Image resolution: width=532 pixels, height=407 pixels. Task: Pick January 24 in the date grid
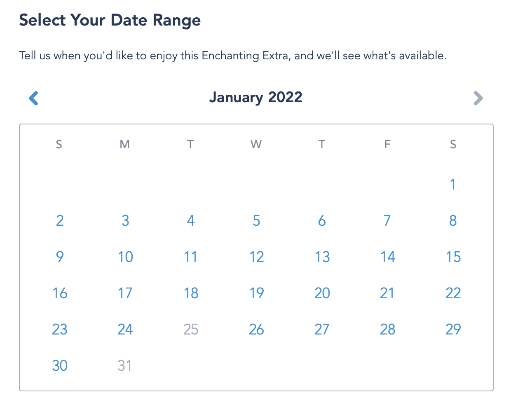click(125, 329)
